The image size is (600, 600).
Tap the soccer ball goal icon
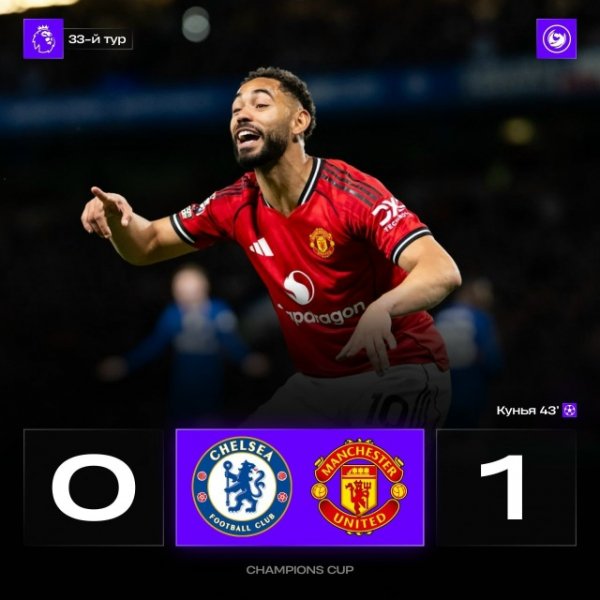[569, 410]
